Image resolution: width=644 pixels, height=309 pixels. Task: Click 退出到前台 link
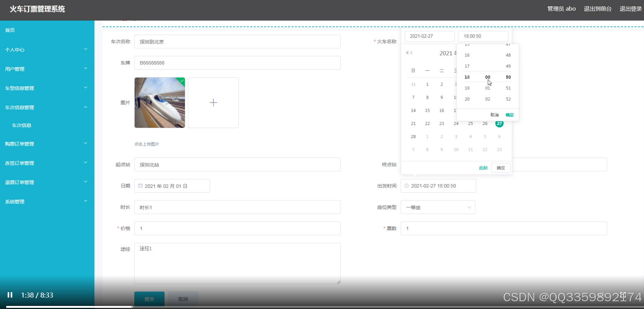(598, 9)
